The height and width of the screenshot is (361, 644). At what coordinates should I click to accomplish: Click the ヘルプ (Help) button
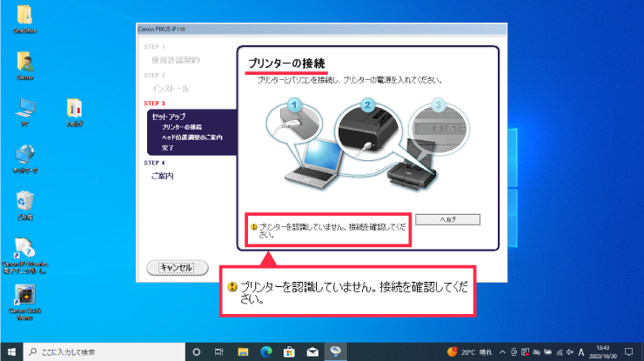(447, 219)
